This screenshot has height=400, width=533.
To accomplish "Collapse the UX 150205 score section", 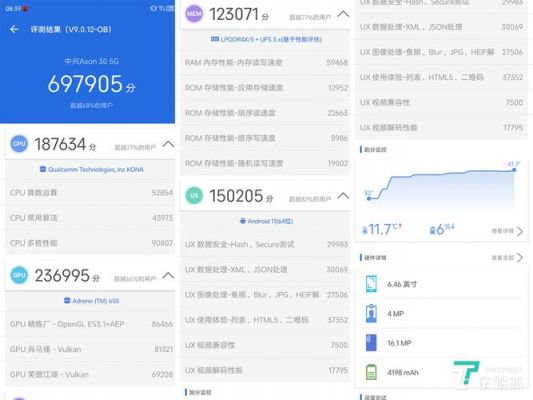I will coord(343,196).
